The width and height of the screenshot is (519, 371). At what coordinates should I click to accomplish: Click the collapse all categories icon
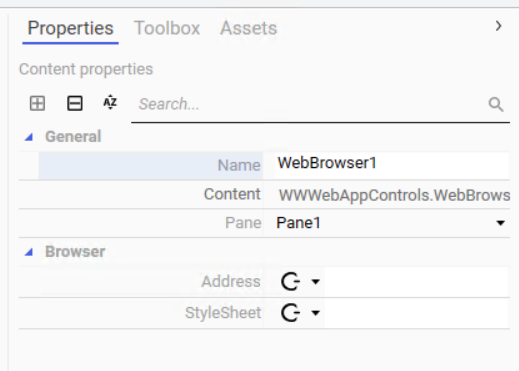click(75, 103)
